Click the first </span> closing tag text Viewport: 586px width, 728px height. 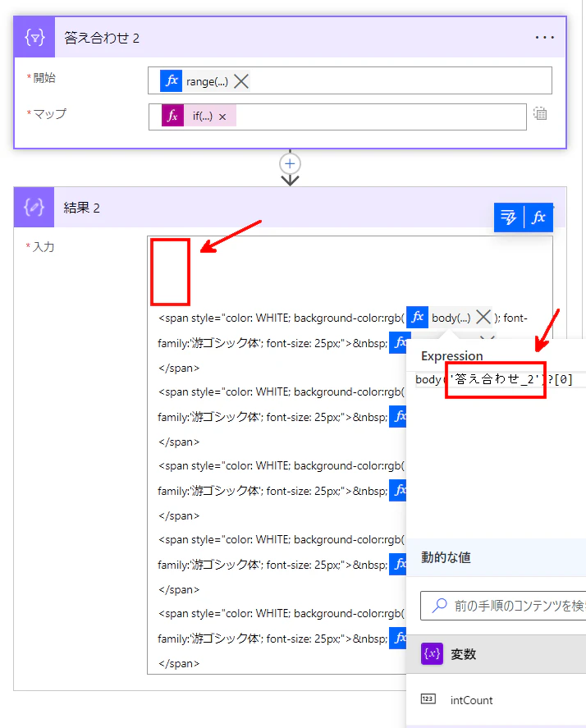coord(179,369)
